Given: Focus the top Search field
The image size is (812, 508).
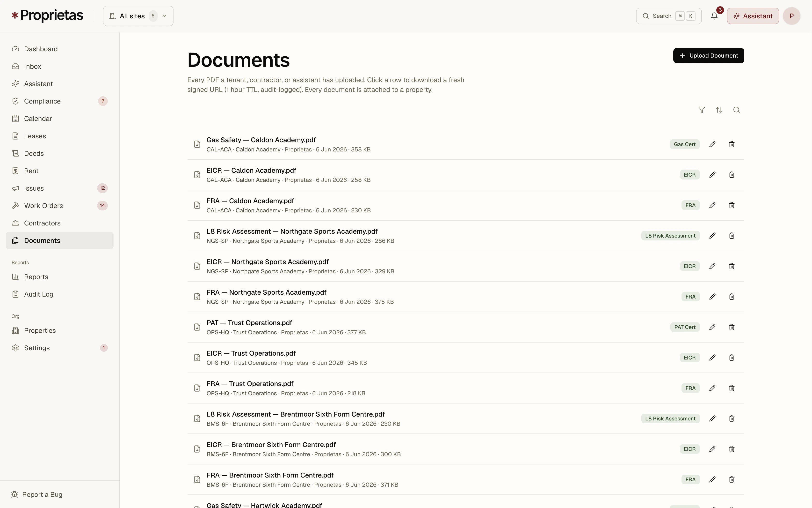Looking at the screenshot, I should click(669, 16).
